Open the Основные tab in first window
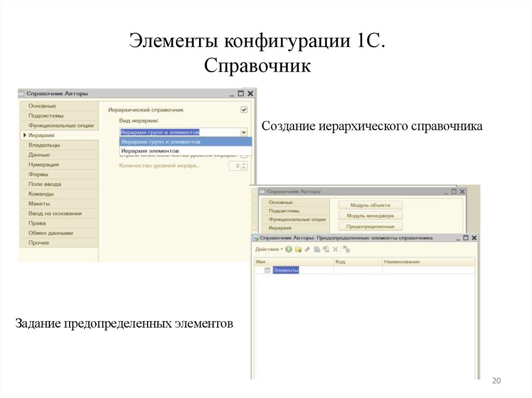Image resolution: width=532 pixels, height=398 pixels. pos(59,106)
